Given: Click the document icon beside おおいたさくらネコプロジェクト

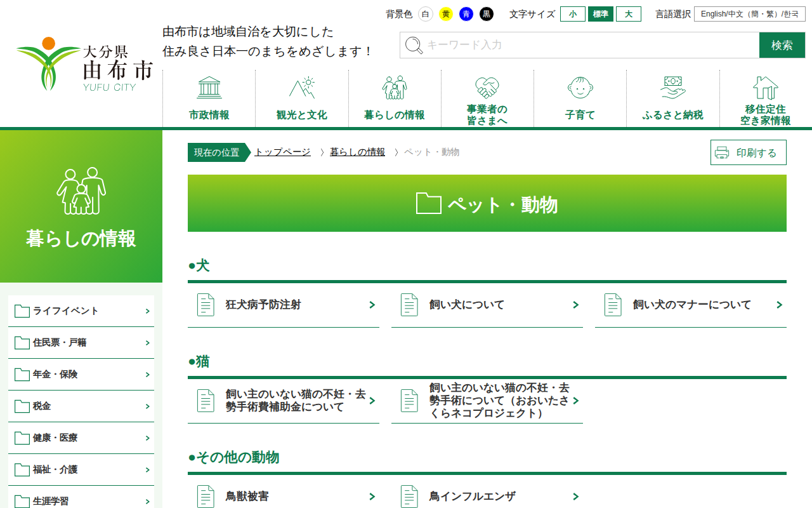Looking at the screenshot, I should 409,401.
